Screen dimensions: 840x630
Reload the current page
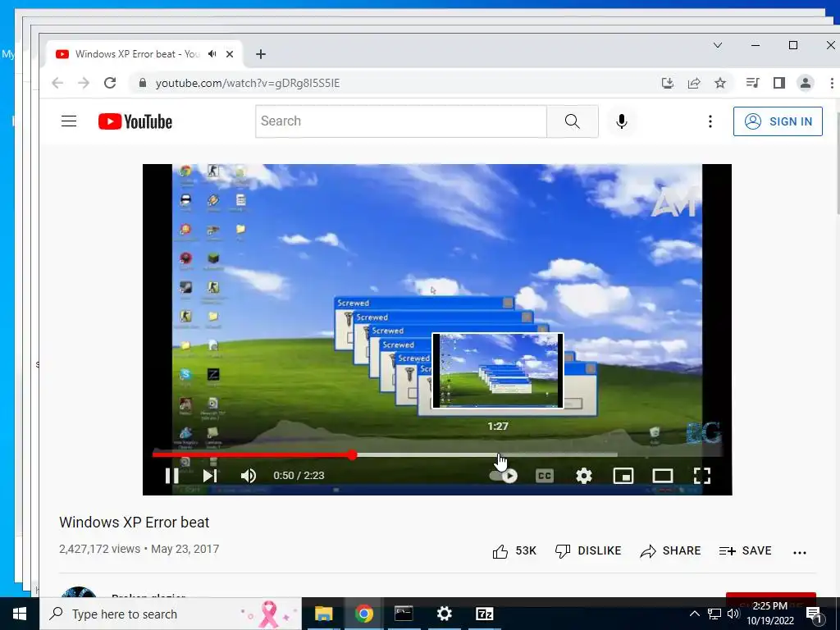pos(110,83)
